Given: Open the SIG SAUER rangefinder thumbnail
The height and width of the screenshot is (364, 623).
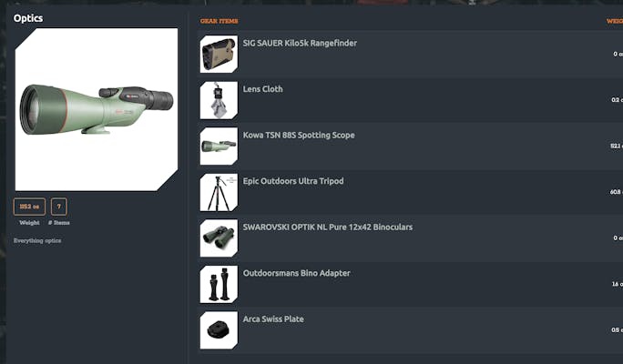Looking at the screenshot, I should click(x=219, y=54).
